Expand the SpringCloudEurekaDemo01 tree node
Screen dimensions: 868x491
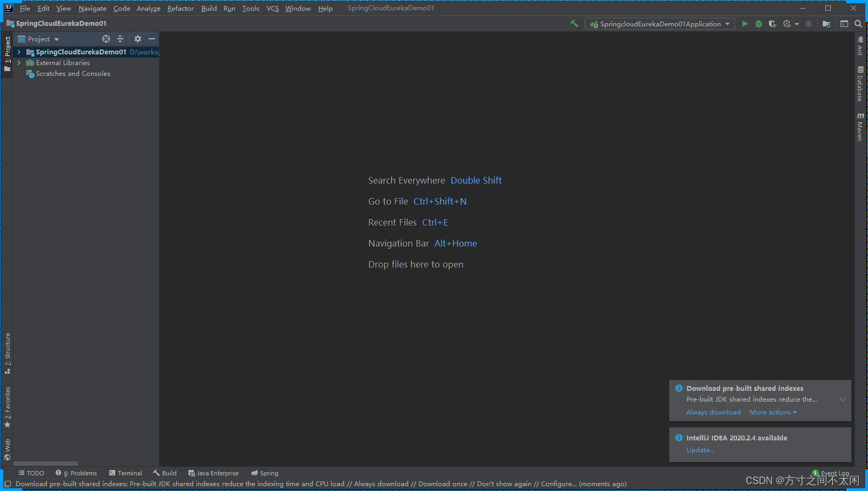[x=19, y=52]
